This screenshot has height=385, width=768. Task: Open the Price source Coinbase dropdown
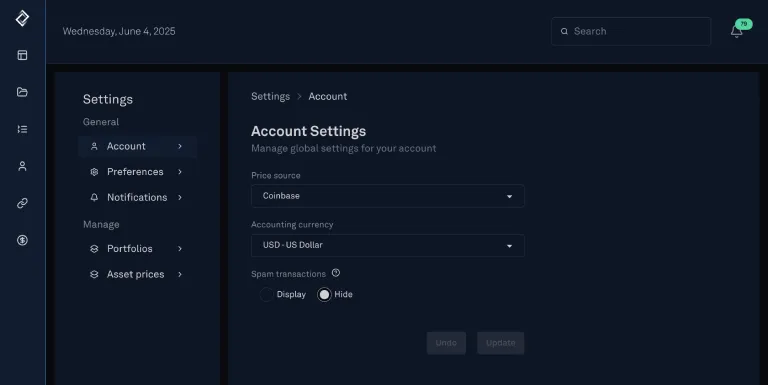tap(387, 196)
